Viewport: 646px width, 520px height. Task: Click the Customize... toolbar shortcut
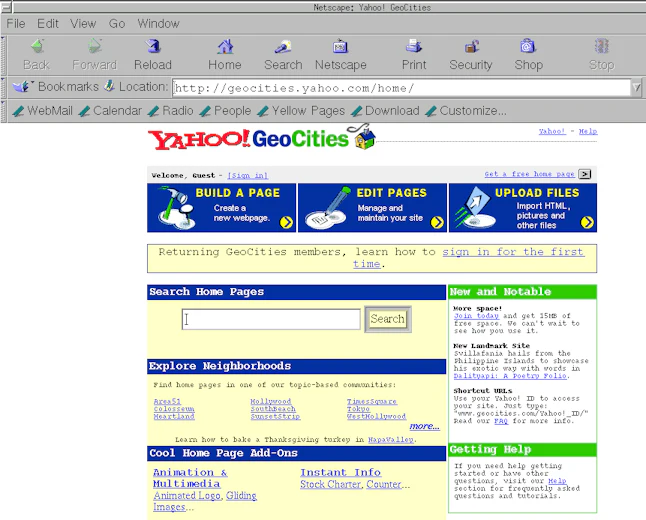click(466, 111)
